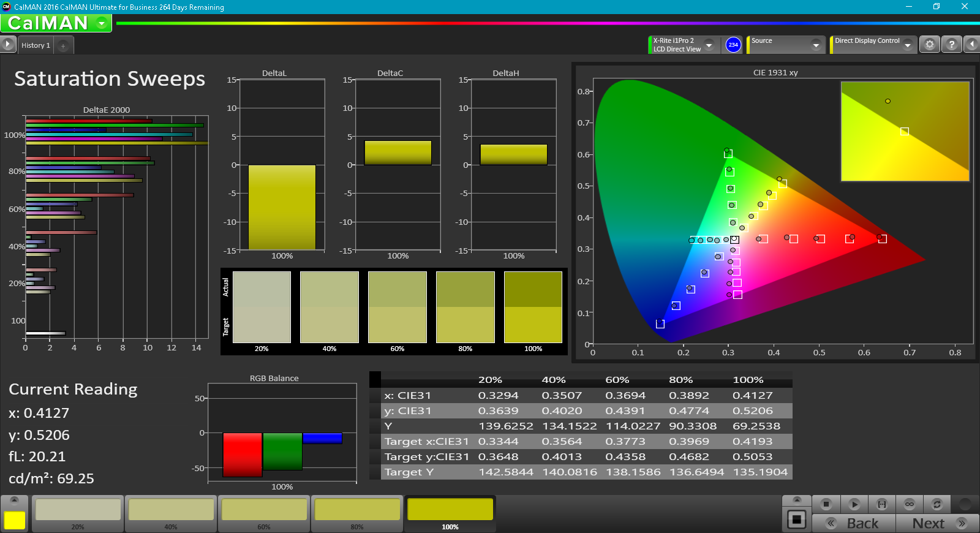Expand the X-Rite i1Pro 2 meter dropdown
980x533 pixels.
coord(709,45)
